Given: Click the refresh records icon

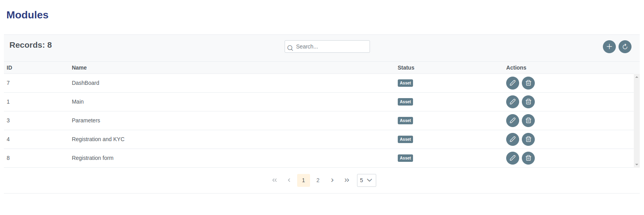Looking at the screenshot, I should pyautogui.click(x=625, y=47).
